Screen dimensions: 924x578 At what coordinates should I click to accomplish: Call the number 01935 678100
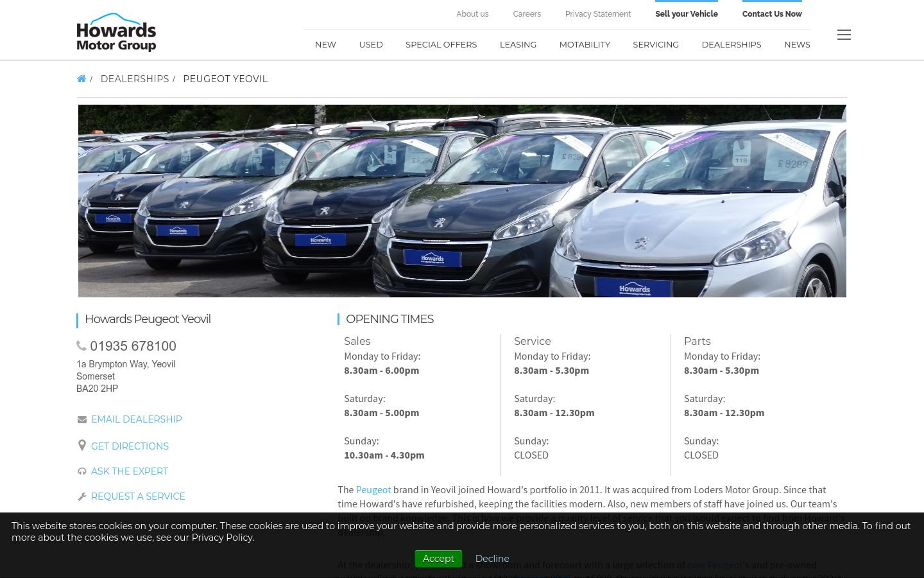(x=133, y=346)
